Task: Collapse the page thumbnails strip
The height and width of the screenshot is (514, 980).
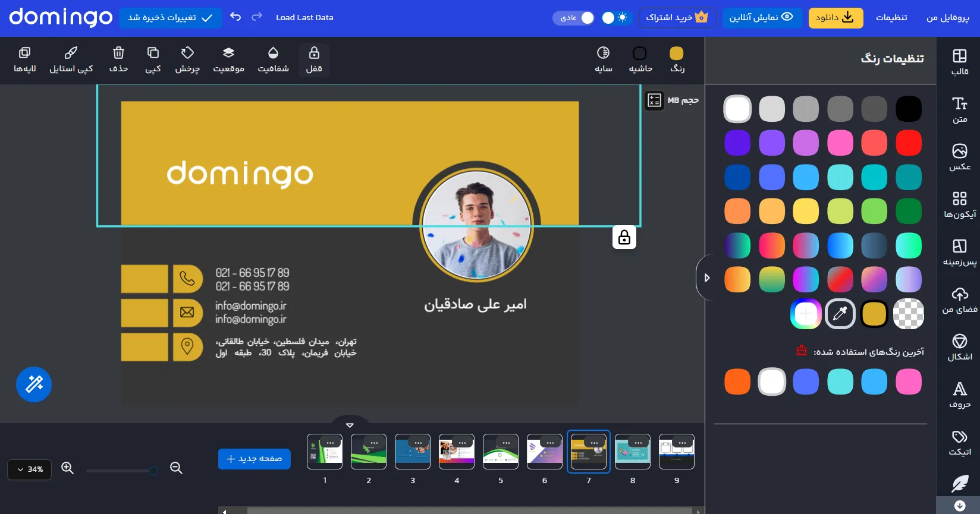Action: pyautogui.click(x=350, y=425)
